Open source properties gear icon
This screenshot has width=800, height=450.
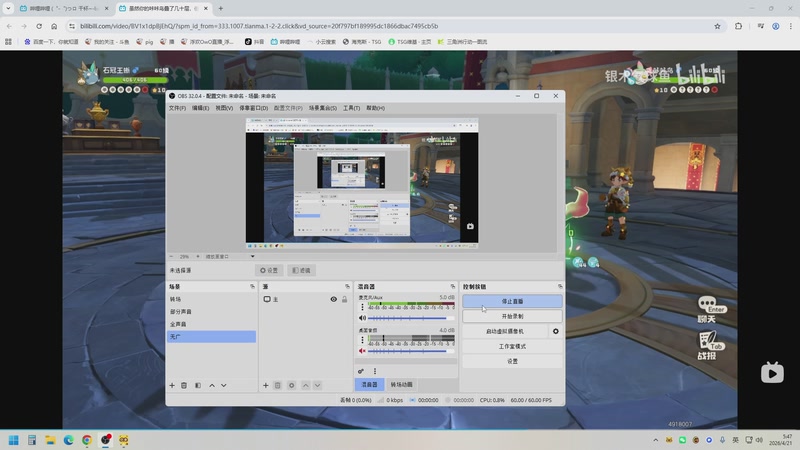(x=291, y=385)
